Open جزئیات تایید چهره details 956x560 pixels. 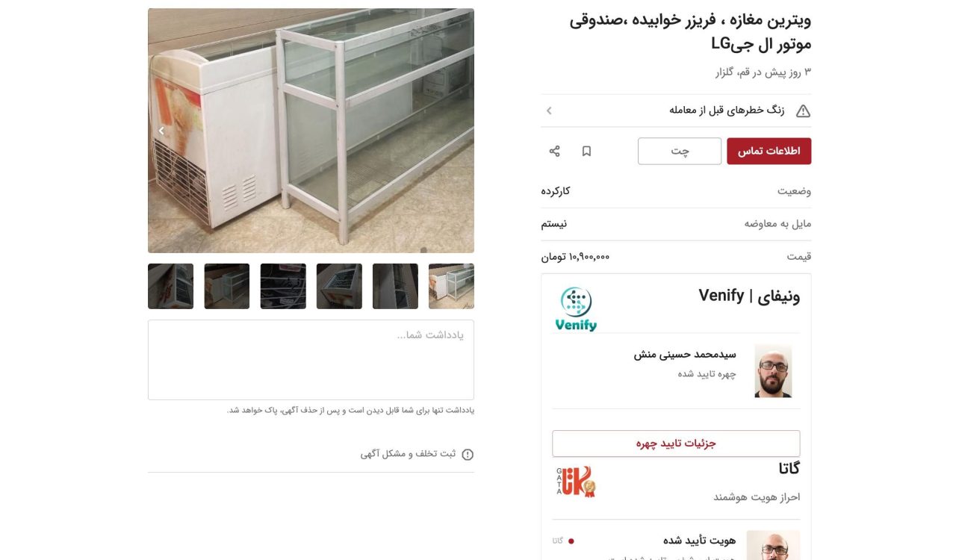point(676,444)
